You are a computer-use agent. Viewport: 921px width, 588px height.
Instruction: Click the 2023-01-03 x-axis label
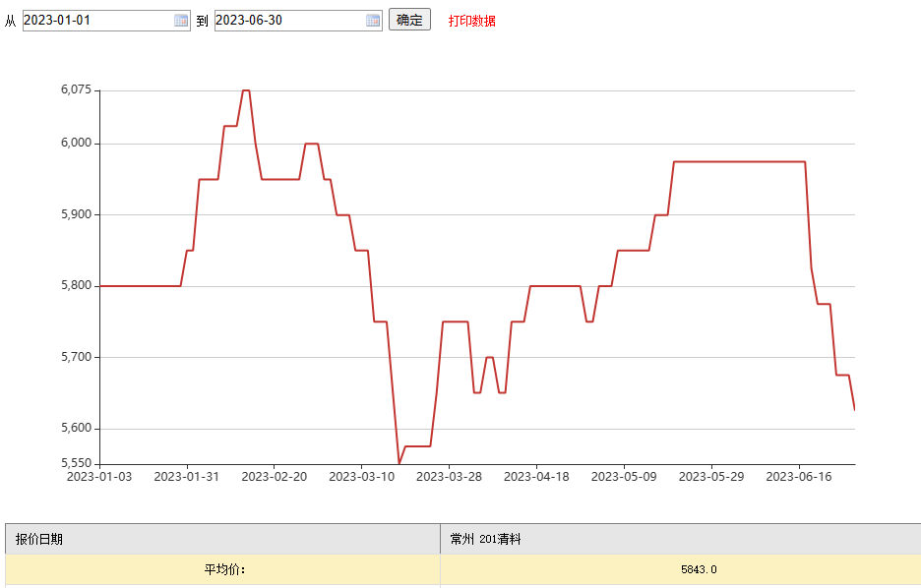(99, 477)
